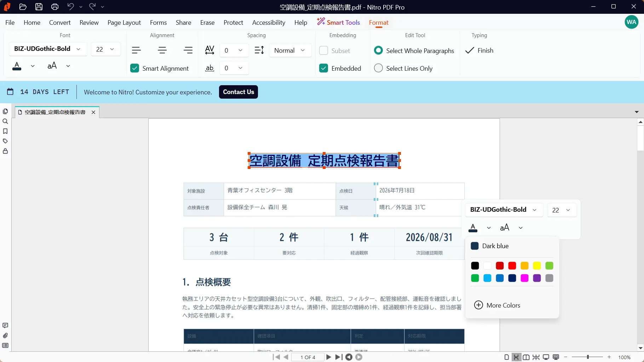Expand ribbon text case dropdown arrow
644x362 pixels.
point(68,66)
